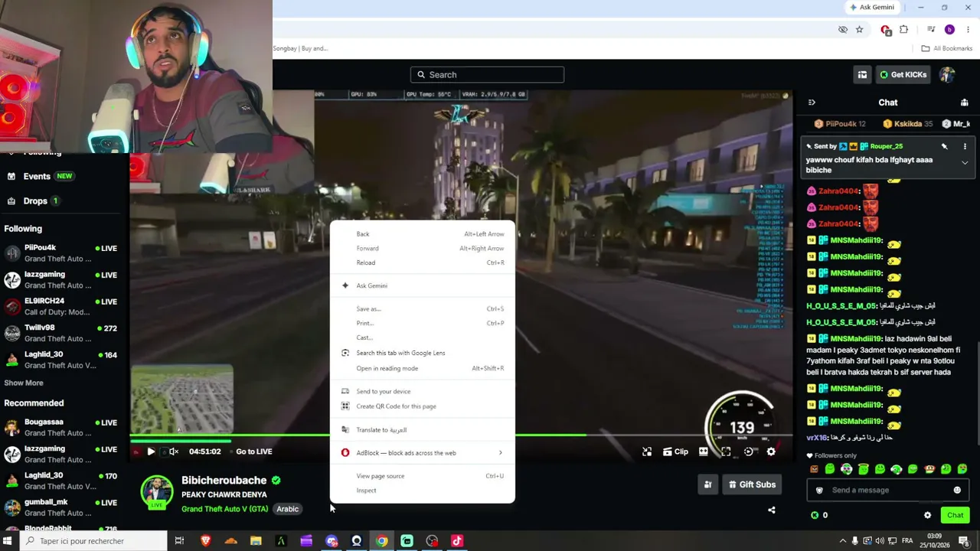The height and width of the screenshot is (551, 980).
Task: Expand the AdBlock submenu arrow
Action: (501, 453)
